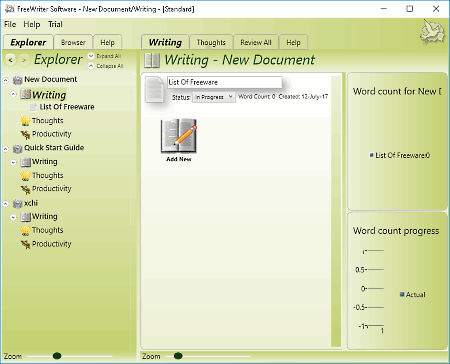Expand Writing node under xchi
450x364 pixels.
tap(13, 217)
